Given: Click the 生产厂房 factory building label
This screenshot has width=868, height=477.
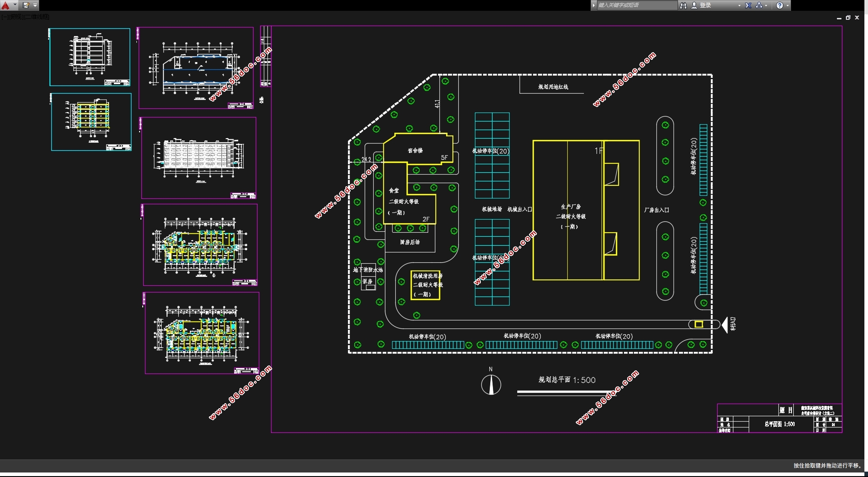Looking at the screenshot, I should [570, 207].
